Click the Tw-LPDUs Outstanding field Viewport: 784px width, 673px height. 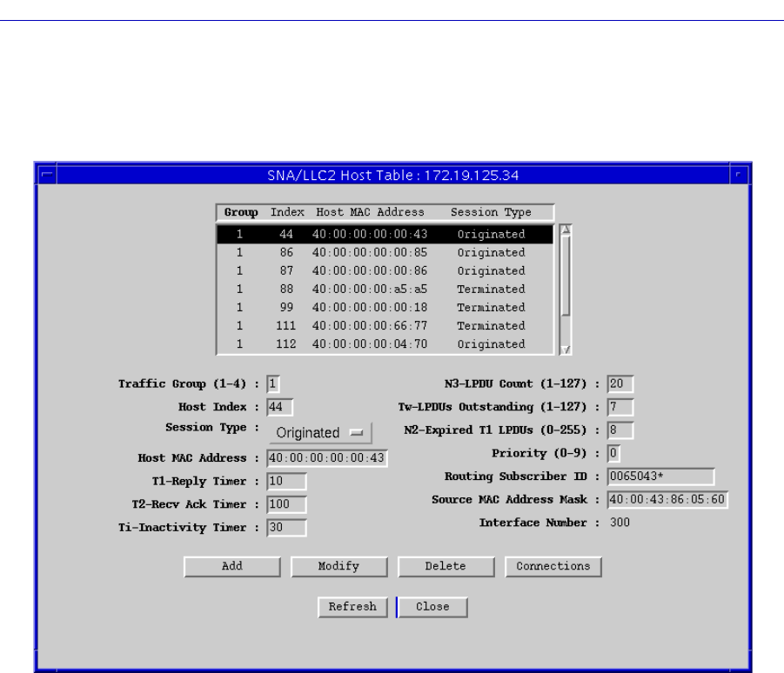pyautogui.click(x=620, y=407)
